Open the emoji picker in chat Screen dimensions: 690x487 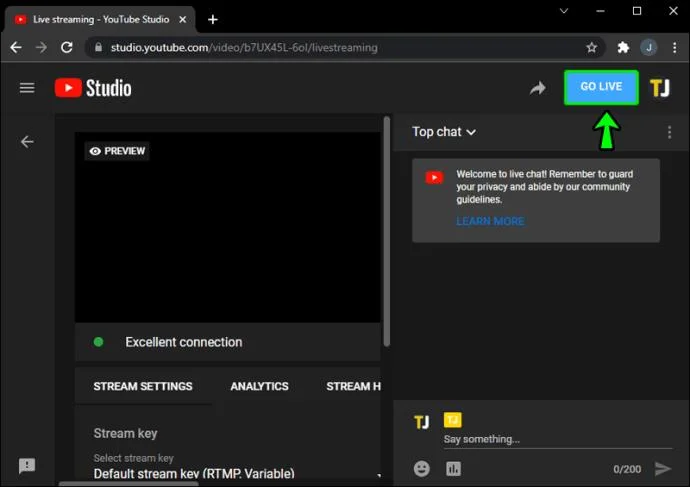422,469
